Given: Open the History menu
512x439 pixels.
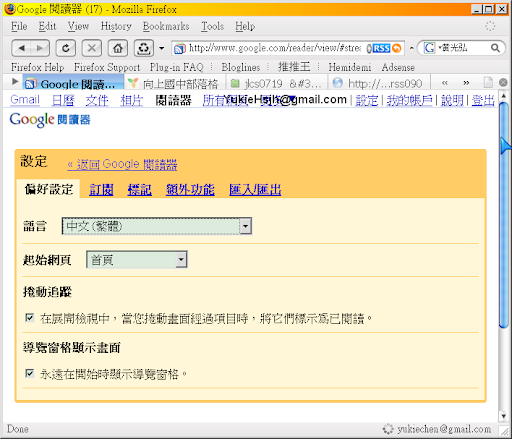Looking at the screenshot, I should click(x=116, y=26).
